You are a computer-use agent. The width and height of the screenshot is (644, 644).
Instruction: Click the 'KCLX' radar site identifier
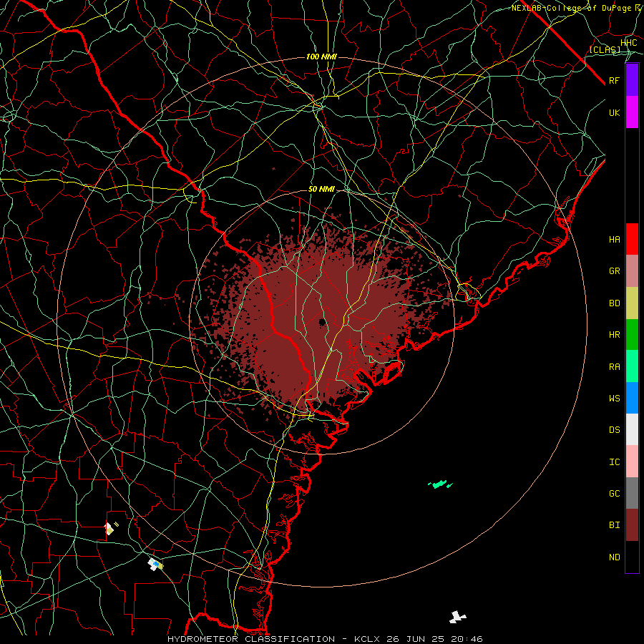pyautogui.click(x=367, y=639)
